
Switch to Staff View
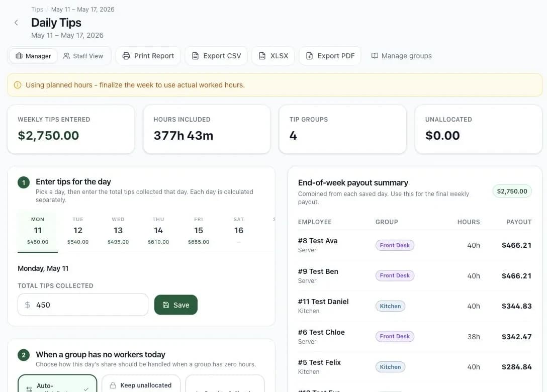[x=83, y=56]
